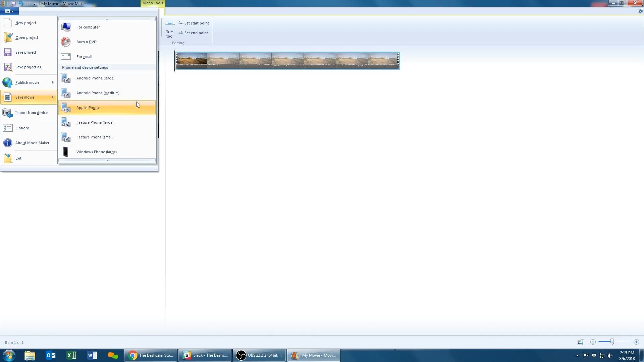Click New project
Viewport: 644px width, 362px height.
click(25, 23)
